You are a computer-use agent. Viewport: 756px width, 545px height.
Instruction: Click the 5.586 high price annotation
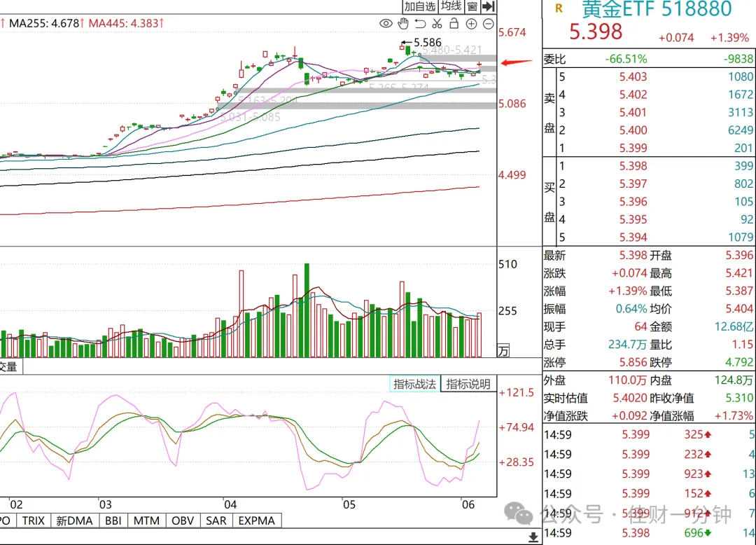[428, 43]
